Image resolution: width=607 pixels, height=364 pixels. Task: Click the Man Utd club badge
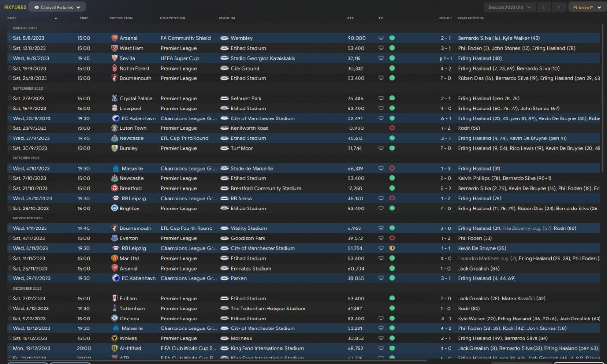(x=115, y=258)
